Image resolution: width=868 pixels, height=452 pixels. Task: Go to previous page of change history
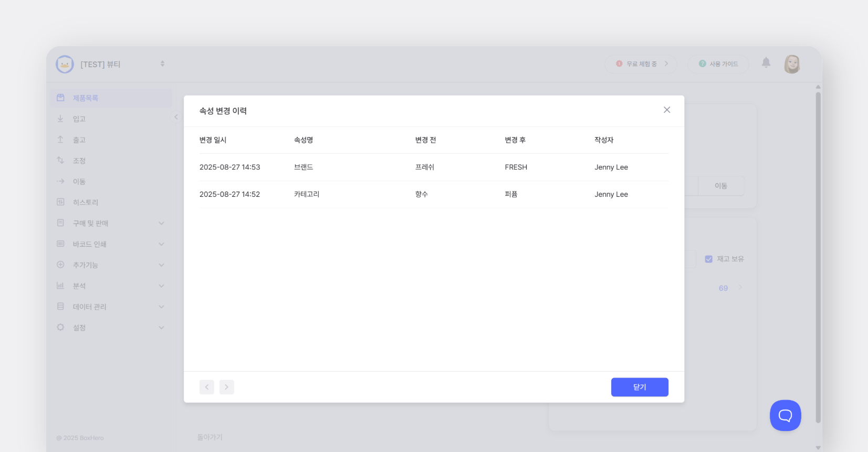[207, 387]
